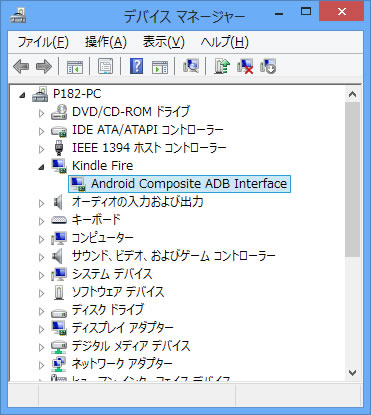This screenshot has height=415, width=371.
Task: Click the blue Help question mark icon
Action: tap(136, 66)
